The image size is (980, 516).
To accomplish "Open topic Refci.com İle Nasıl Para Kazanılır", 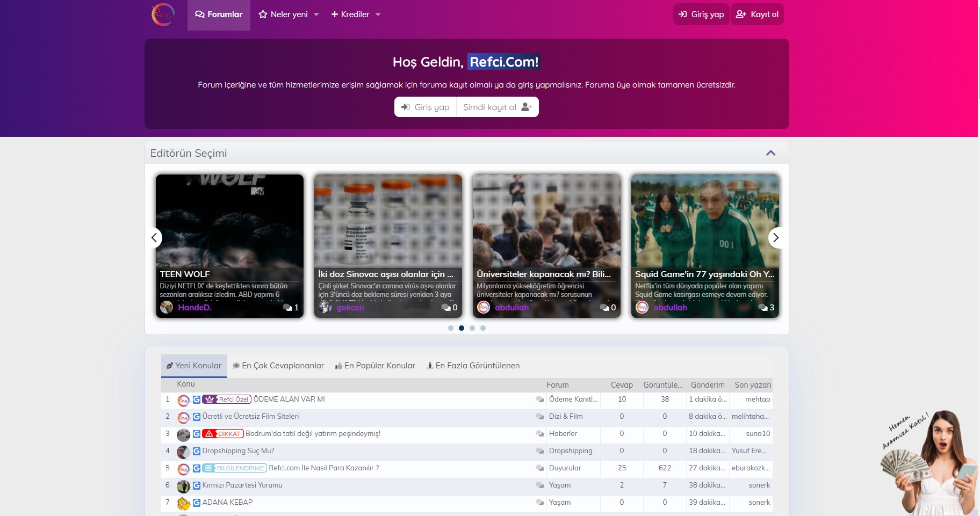I will pyautogui.click(x=324, y=468).
